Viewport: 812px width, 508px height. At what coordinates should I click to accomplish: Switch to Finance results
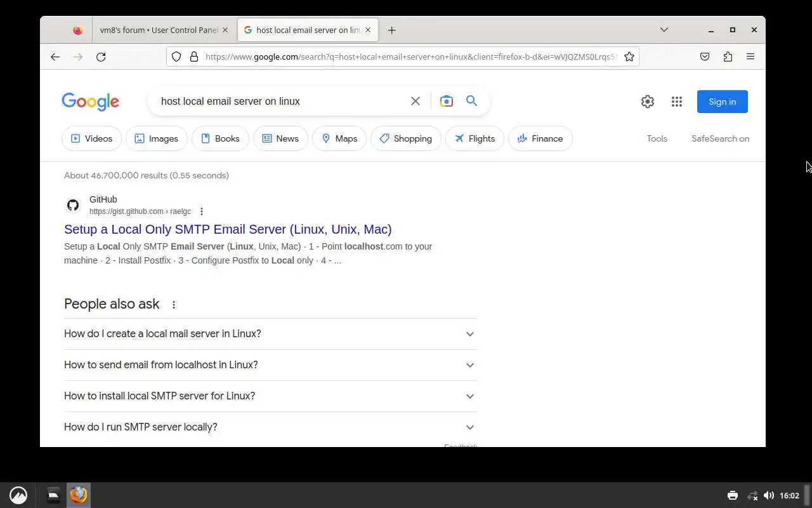click(x=540, y=138)
